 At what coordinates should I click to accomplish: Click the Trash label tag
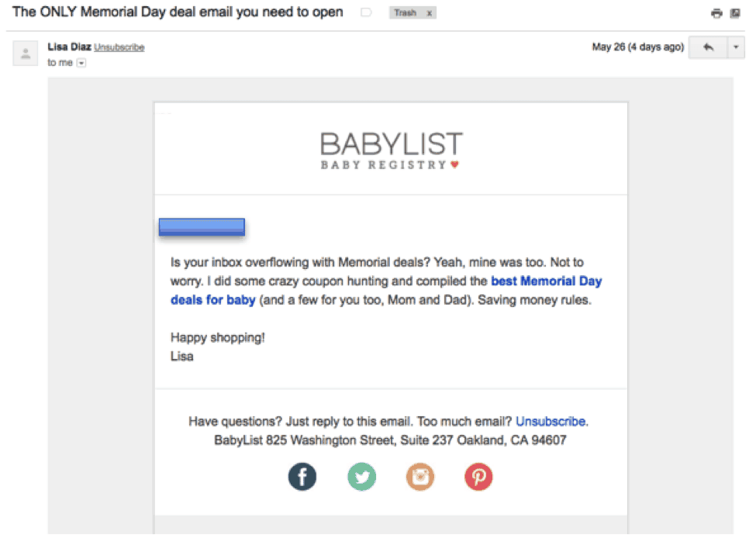pyautogui.click(x=405, y=13)
